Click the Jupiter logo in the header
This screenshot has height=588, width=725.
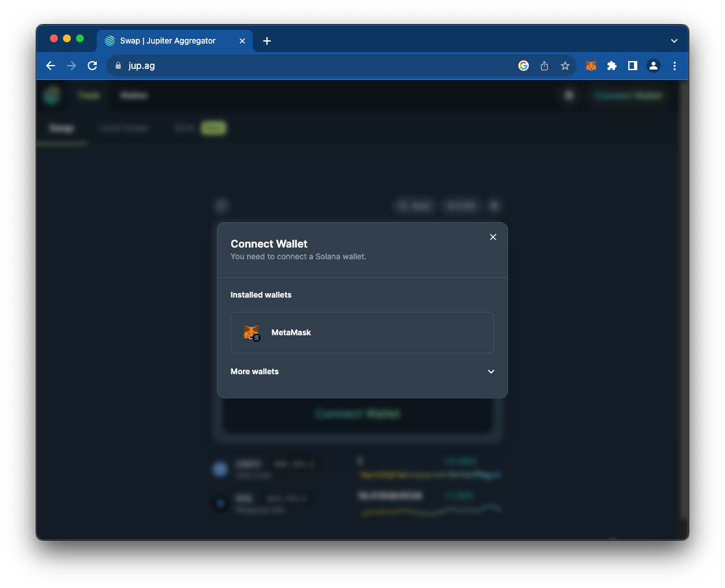pos(52,95)
